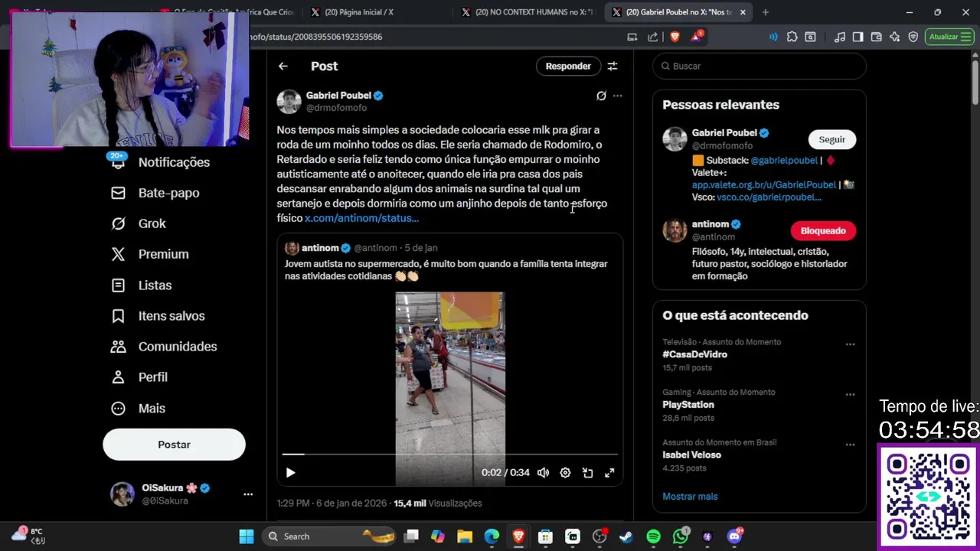The image size is (980, 551).
Task: Close the Gabriel Poubel tab
Action: point(743,12)
